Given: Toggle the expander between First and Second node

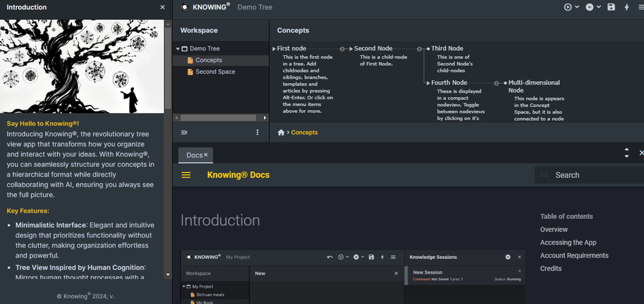Looking at the screenshot, I should (x=342, y=48).
